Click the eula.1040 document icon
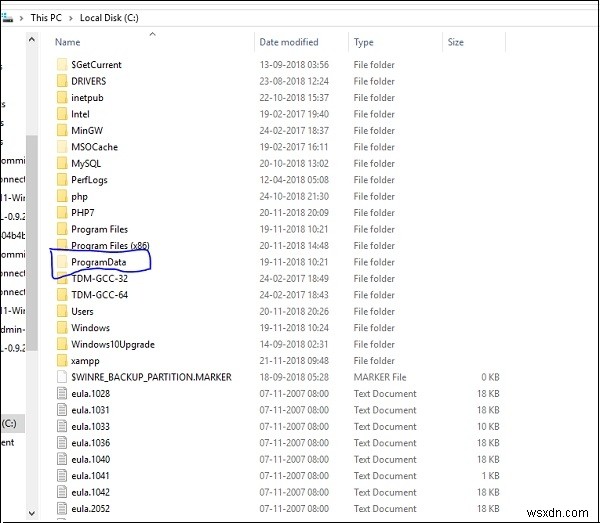600x523 pixels. (x=62, y=459)
